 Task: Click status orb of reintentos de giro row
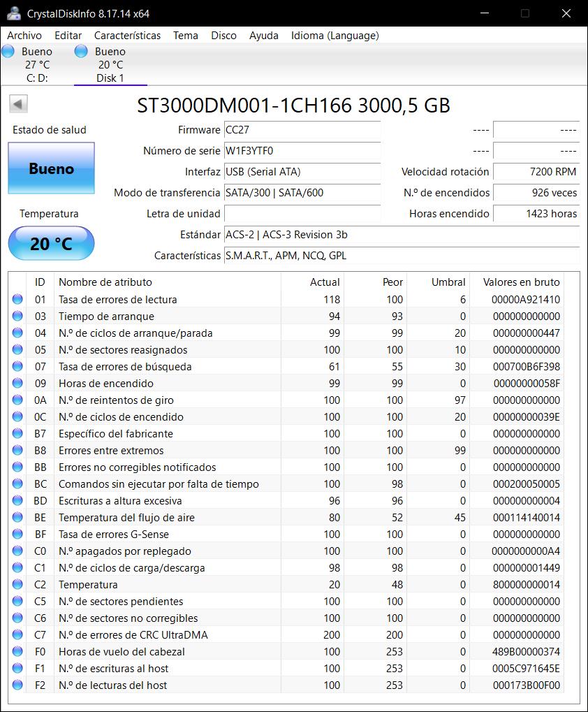pos(17,400)
